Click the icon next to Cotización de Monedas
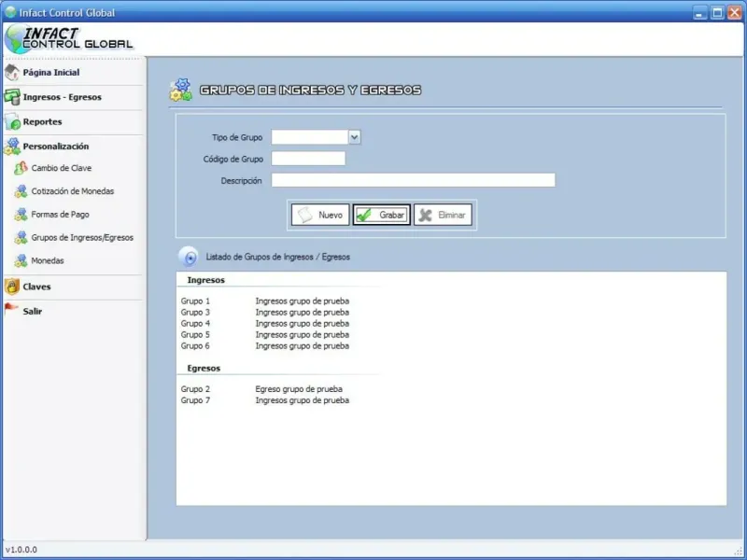The image size is (747, 560). (21, 191)
